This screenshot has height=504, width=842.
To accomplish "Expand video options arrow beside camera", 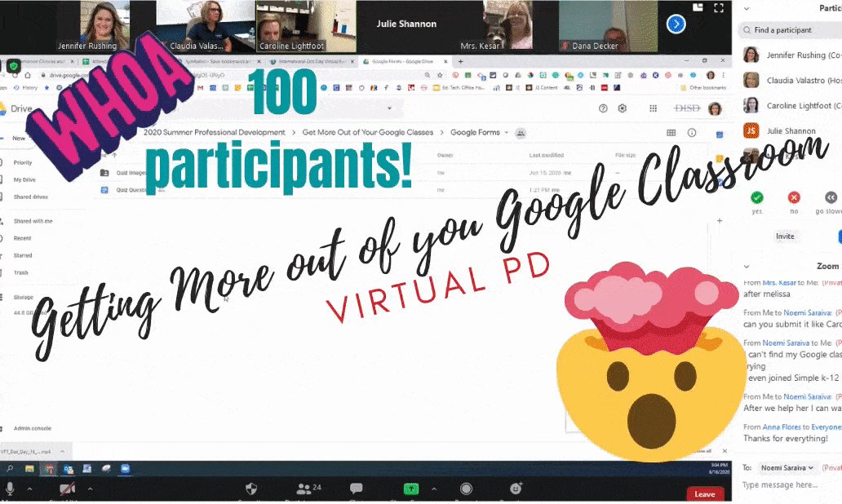I will [x=90, y=489].
